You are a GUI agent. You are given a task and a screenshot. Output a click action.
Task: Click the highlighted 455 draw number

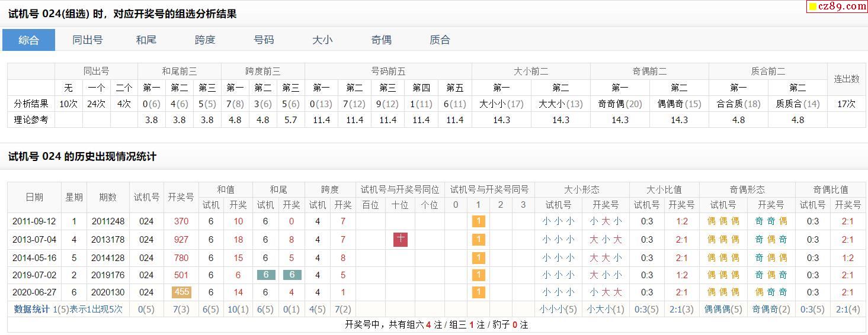[x=181, y=292]
